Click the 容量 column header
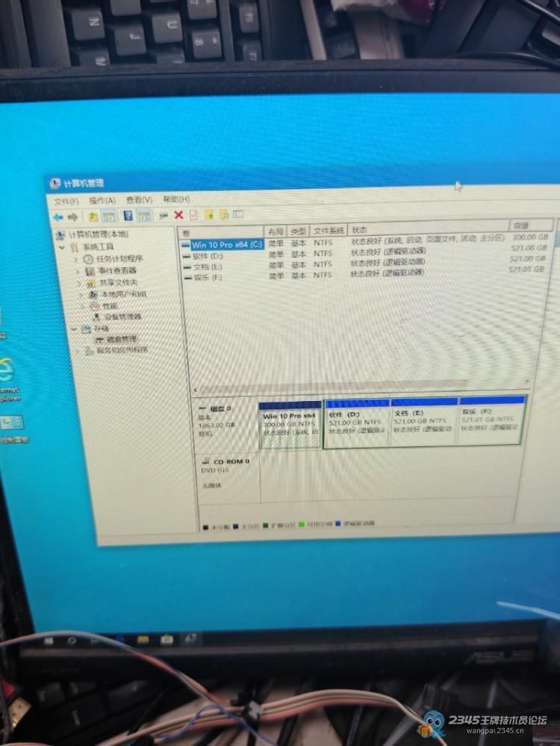Viewport: 560px width, 746px height. (x=520, y=225)
